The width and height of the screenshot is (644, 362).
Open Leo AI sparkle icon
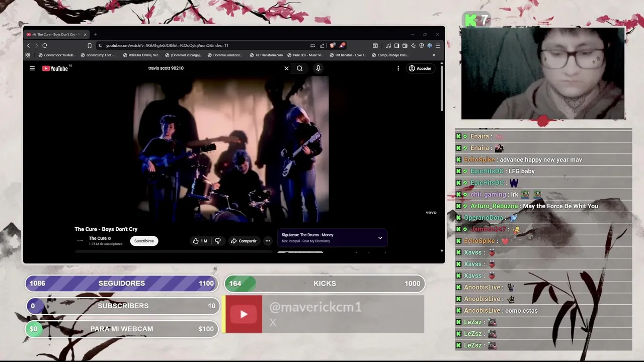(413, 45)
